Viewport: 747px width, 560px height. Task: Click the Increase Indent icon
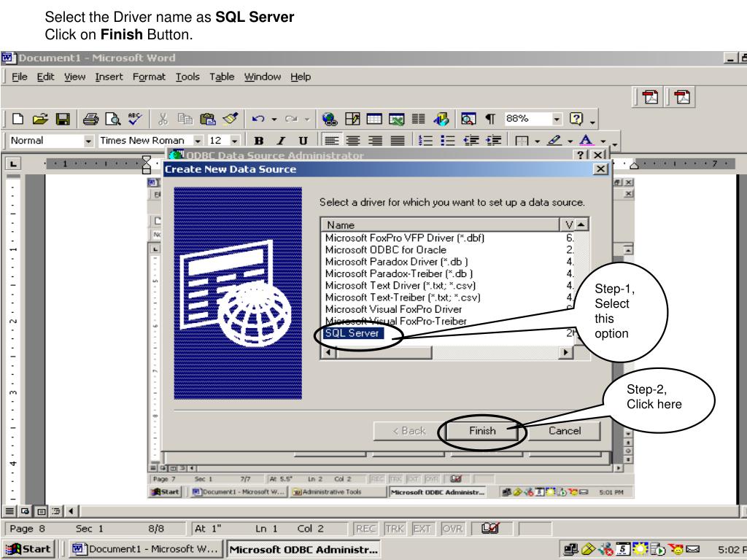tap(494, 141)
